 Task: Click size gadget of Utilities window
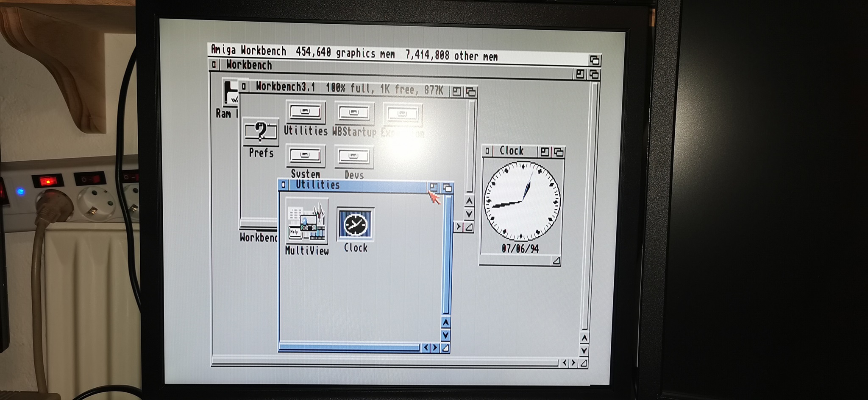445,348
